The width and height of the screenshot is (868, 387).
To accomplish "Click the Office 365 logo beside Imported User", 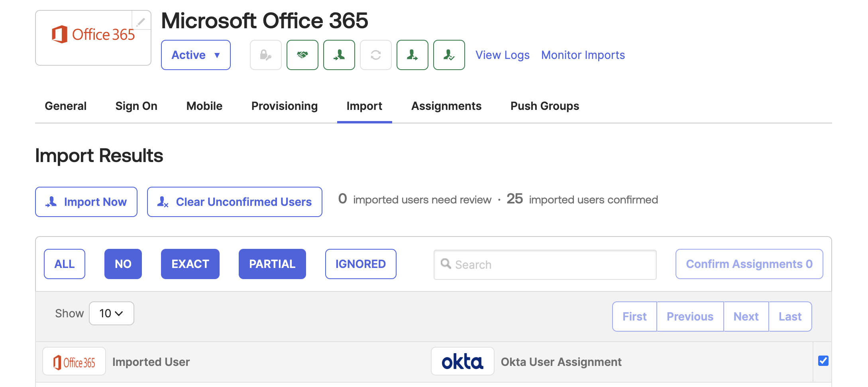I will [74, 362].
